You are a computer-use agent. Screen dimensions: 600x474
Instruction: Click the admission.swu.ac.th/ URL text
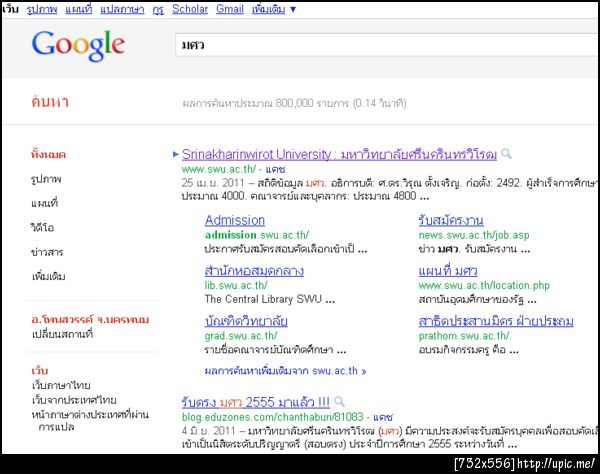point(256,235)
